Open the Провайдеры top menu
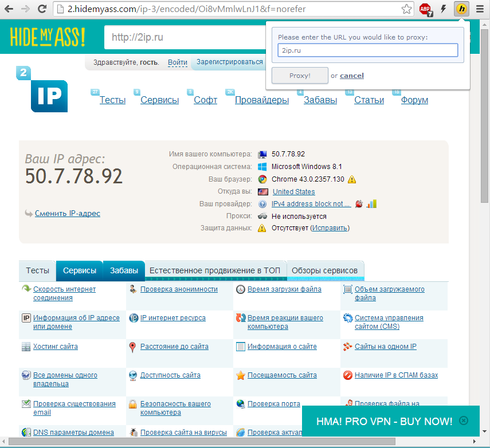The image size is (490, 448). point(262,100)
